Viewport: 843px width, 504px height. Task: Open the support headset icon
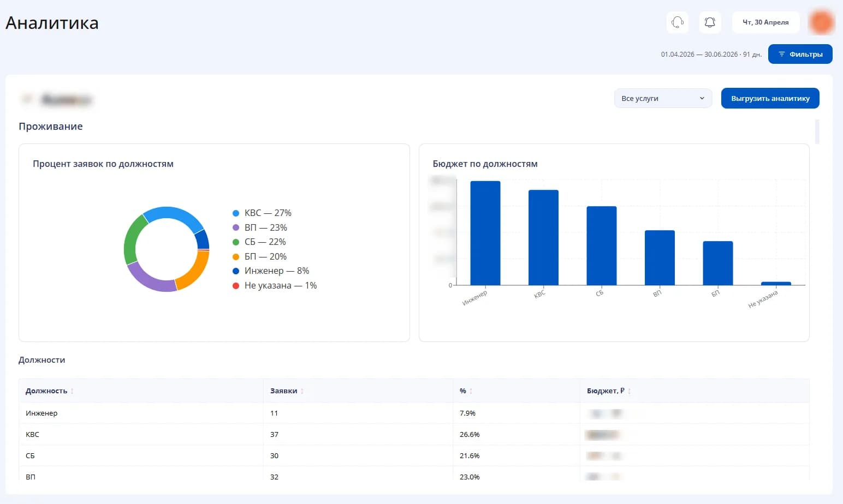pyautogui.click(x=678, y=22)
